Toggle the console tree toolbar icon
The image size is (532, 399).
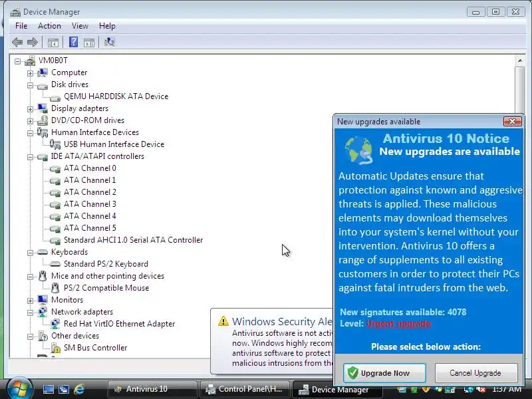pos(53,43)
